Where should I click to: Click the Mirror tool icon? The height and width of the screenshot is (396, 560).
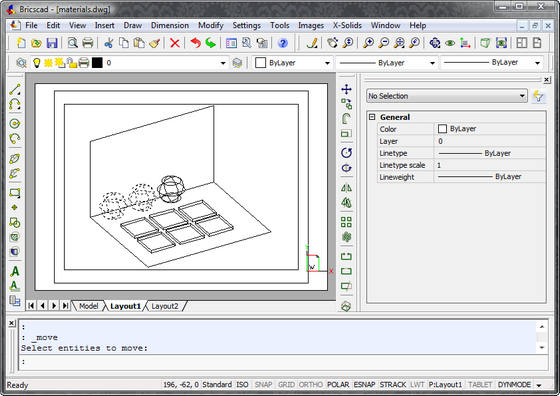coord(346,187)
